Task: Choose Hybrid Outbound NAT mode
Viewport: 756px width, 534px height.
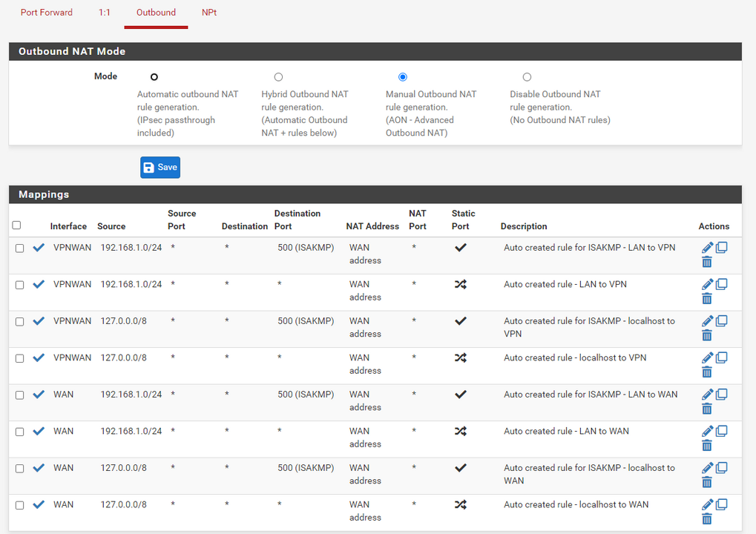Action: (278, 77)
